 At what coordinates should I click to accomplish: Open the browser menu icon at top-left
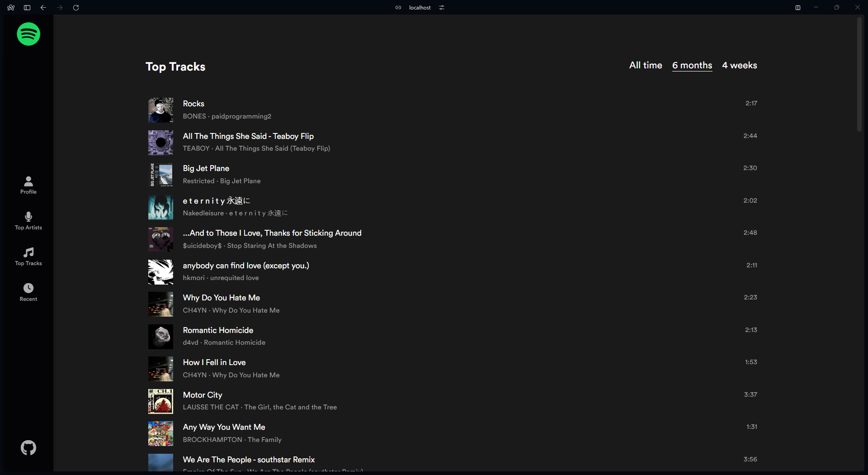coord(11,8)
